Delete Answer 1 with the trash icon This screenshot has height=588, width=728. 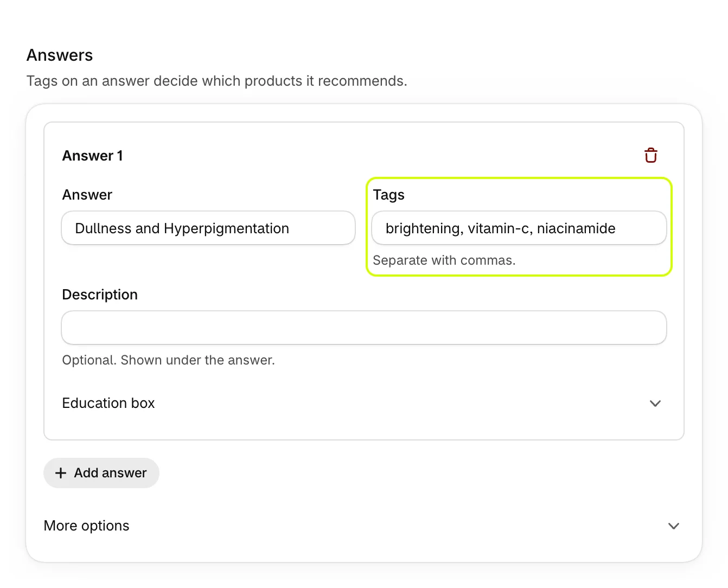pyautogui.click(x=650, y=156)
